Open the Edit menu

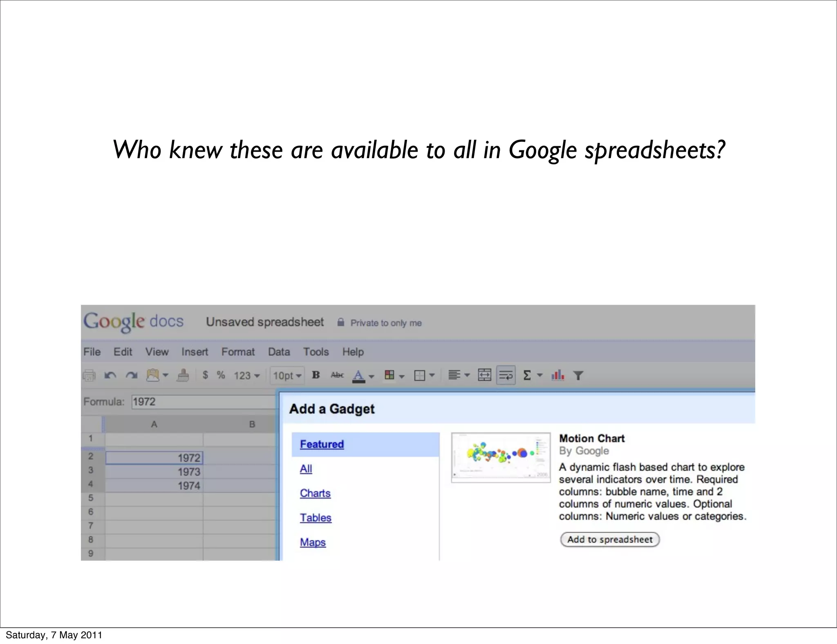pos(123,352)
